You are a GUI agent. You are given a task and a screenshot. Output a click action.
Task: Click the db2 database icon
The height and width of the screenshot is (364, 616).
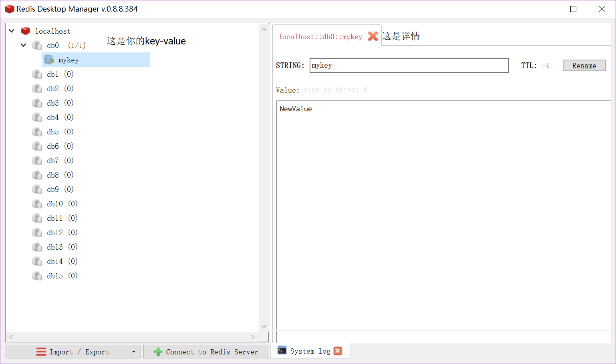(x=37, y=88)
